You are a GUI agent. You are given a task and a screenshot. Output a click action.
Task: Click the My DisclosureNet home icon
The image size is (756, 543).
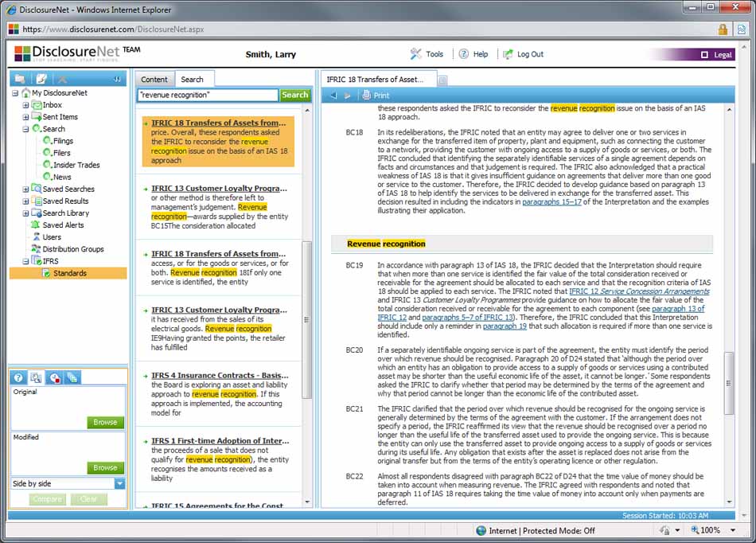click(26, 92)
